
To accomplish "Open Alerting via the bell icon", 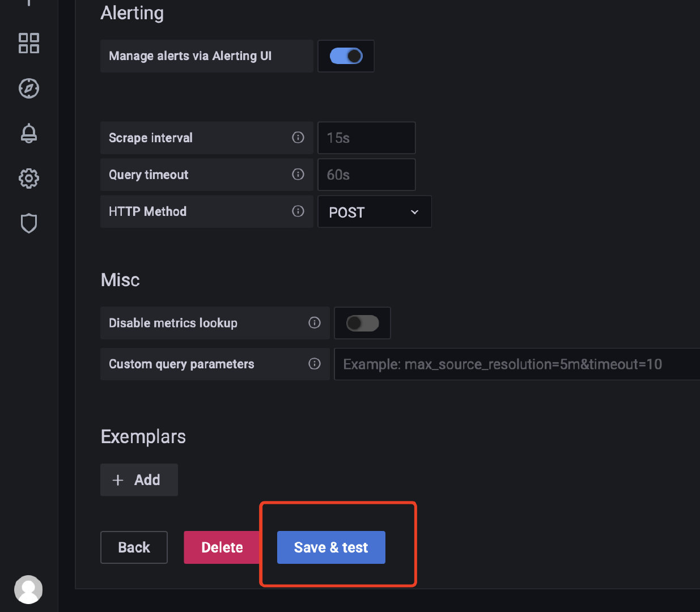I will point(29,133).
